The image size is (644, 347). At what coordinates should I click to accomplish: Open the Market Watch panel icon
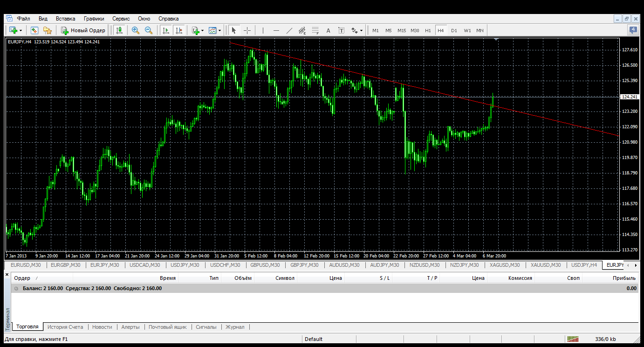[x=34, y=30]
